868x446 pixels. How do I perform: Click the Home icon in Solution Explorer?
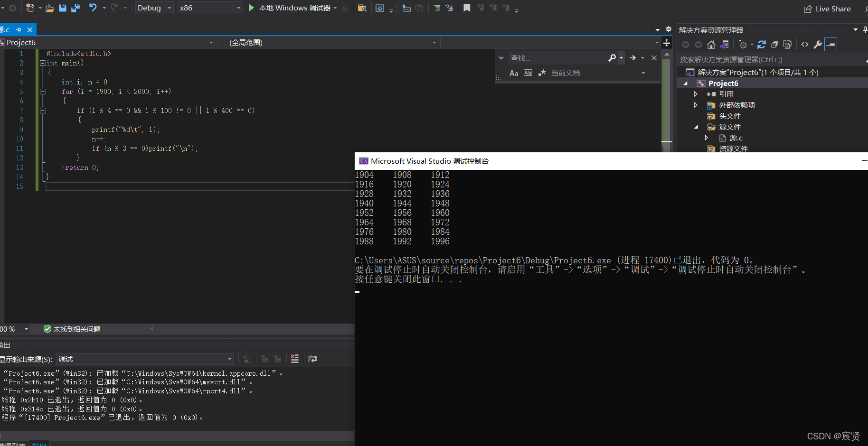click(711, 45)
